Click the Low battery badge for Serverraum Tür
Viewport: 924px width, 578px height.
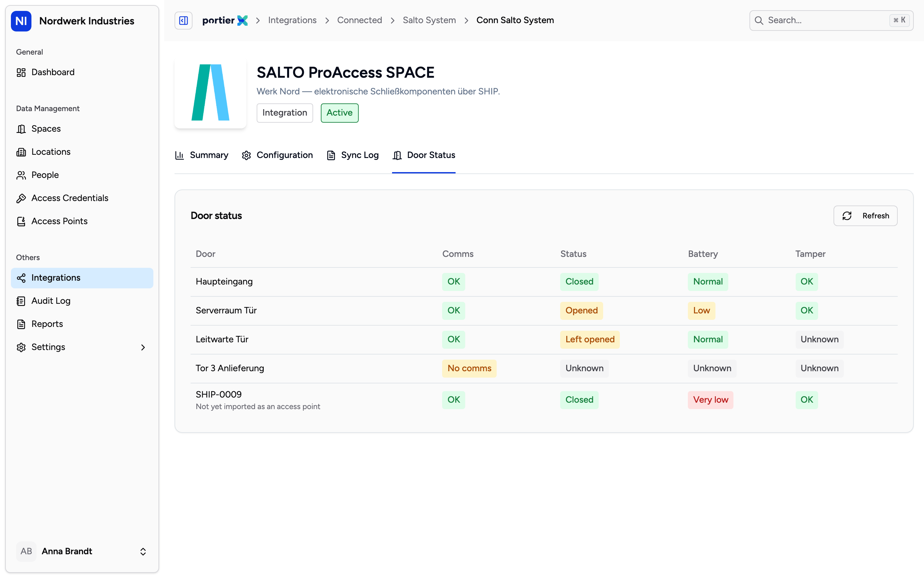[701, 311]
